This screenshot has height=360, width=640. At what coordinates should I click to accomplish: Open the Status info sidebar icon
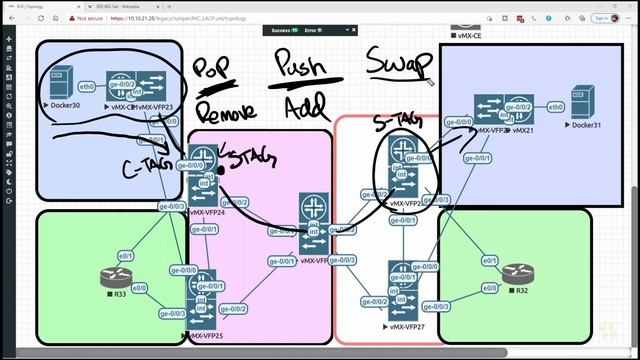tap(9, 116)
